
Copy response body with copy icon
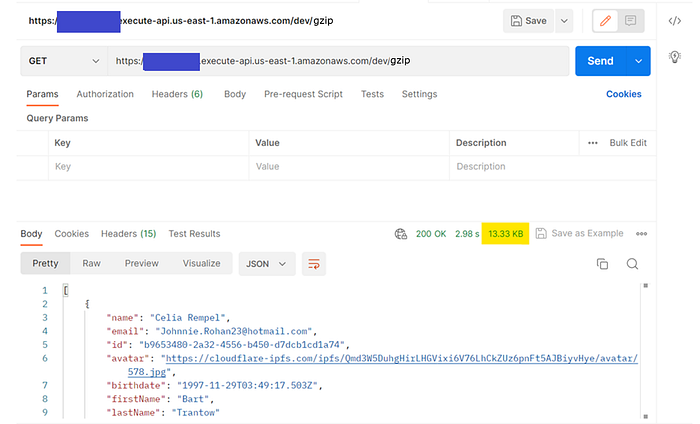(x=602, y=264)
